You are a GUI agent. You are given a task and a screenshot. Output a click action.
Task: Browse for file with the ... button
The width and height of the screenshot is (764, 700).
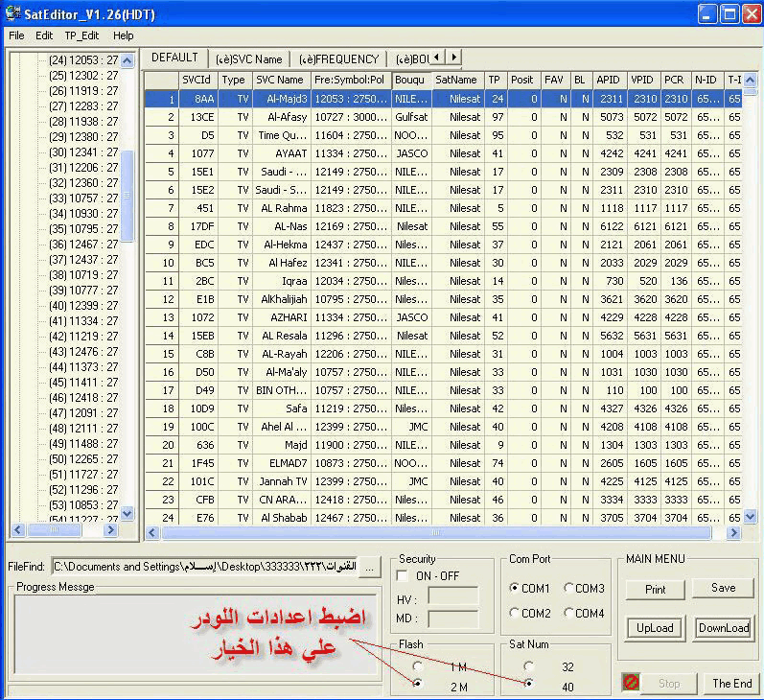point(369,568)
